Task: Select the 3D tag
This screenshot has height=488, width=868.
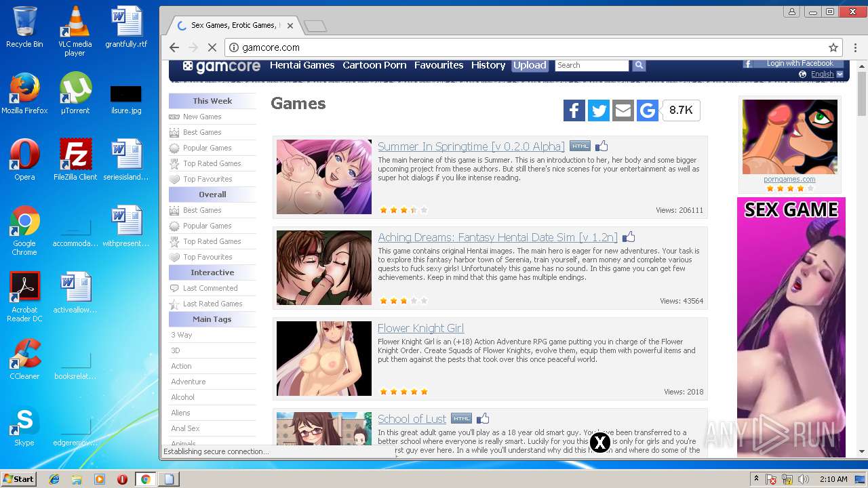Action: 176,350
